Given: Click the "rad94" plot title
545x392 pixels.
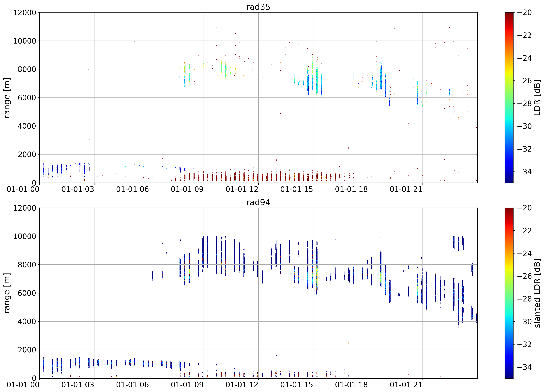Looking at the screenshot, I should click(258, 202).
